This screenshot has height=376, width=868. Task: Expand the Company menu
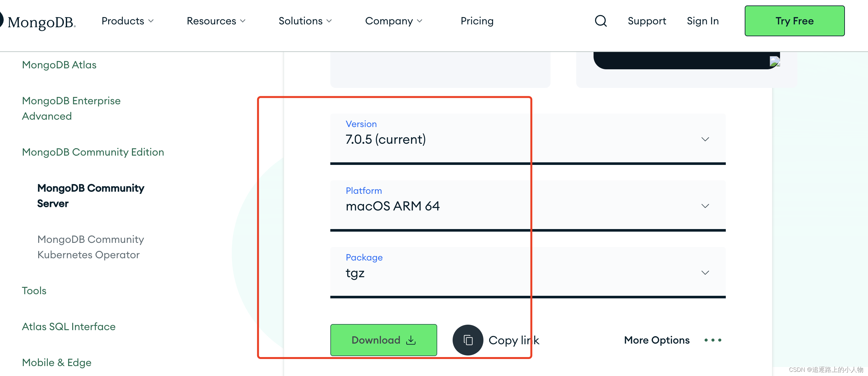coord(394,21)
